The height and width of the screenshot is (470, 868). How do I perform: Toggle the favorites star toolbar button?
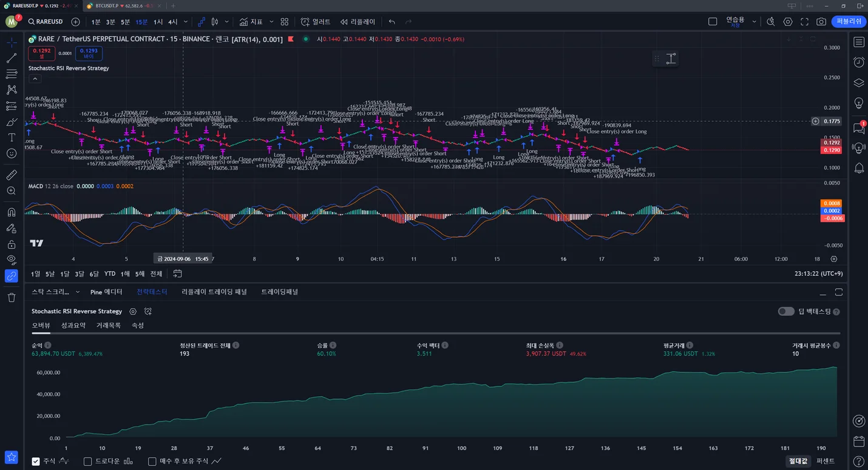coord(12,457)
